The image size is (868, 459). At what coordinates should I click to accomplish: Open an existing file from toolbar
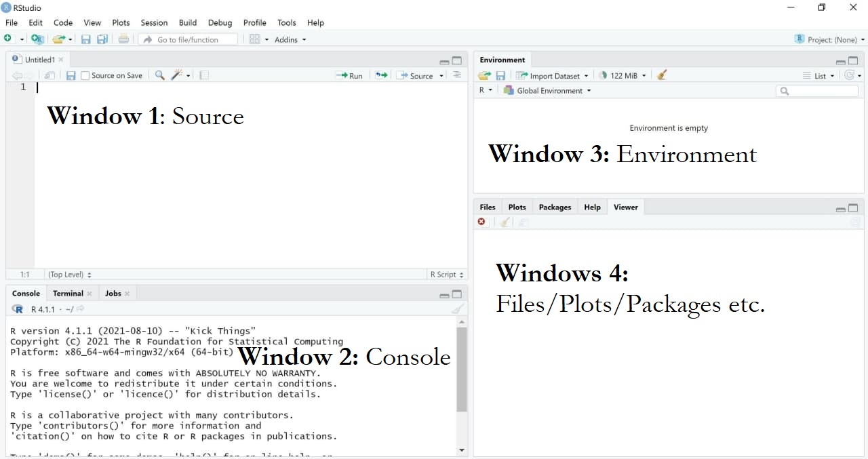57,39
